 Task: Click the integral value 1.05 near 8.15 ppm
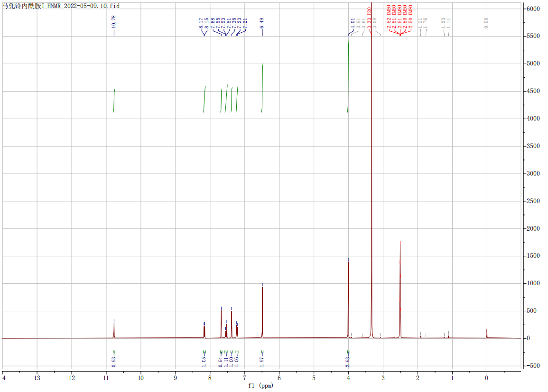pyautogui.click(x=204, y=360)
